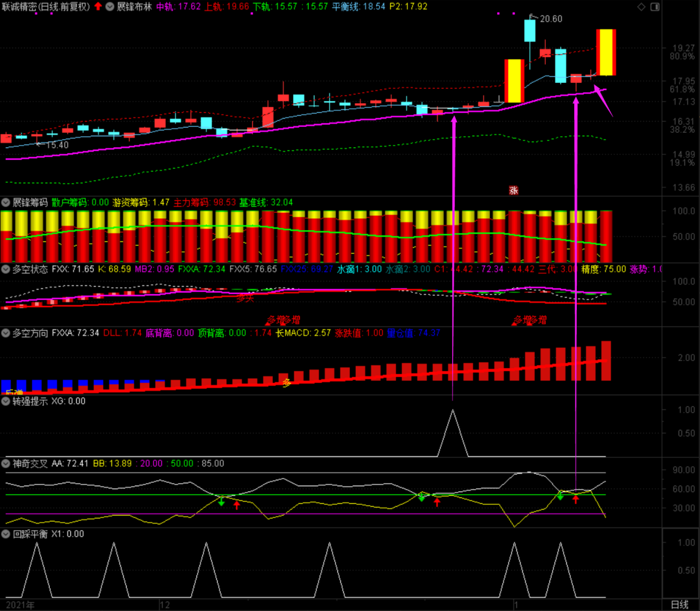
Task: Click the 平衡线: 18.54 value
Action: [358, 6]
